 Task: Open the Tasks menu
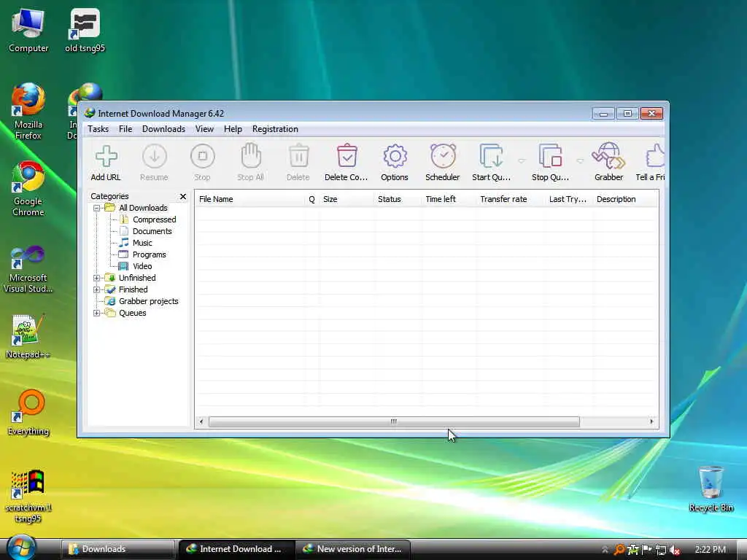click(x=98, y=129)
